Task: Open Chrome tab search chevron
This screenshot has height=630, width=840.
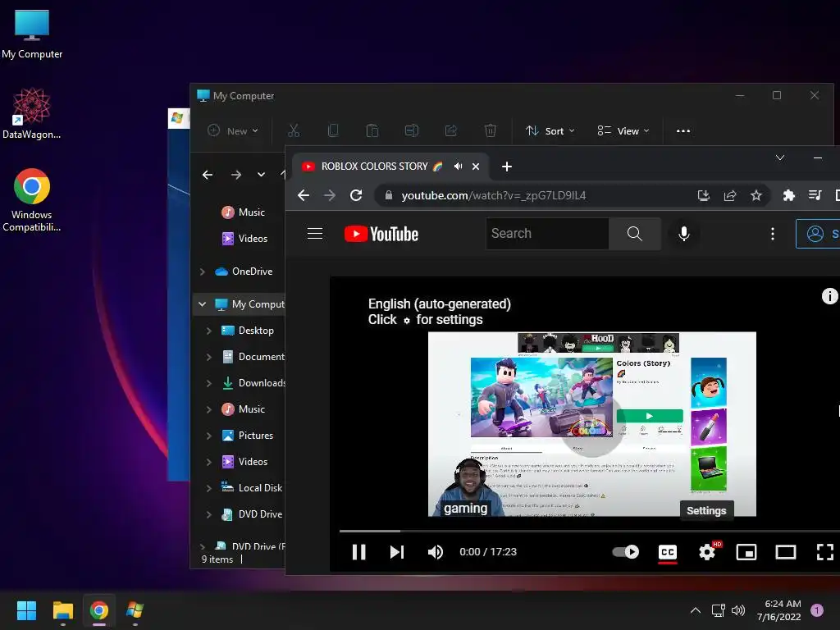Action: (780, 157)
